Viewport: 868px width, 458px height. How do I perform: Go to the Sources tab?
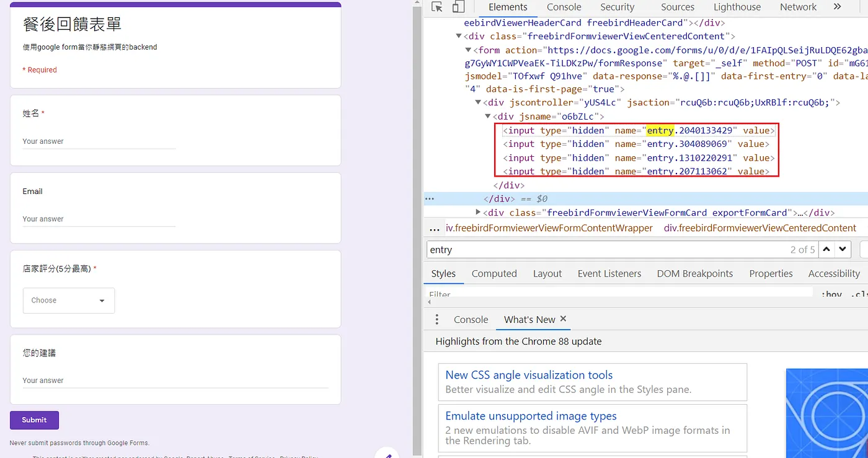[x=678, y=7]
